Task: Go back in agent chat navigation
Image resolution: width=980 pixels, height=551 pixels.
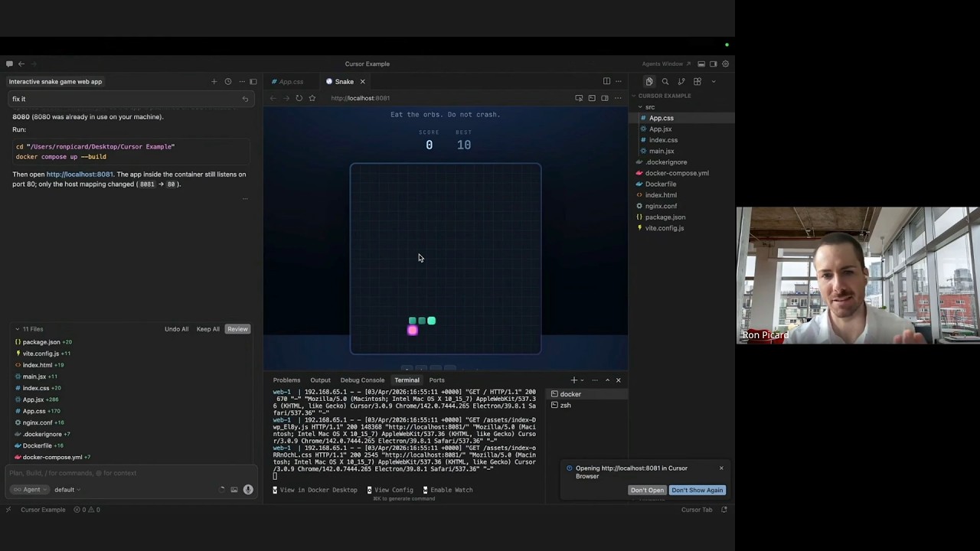Action: [x=21, y=64]
